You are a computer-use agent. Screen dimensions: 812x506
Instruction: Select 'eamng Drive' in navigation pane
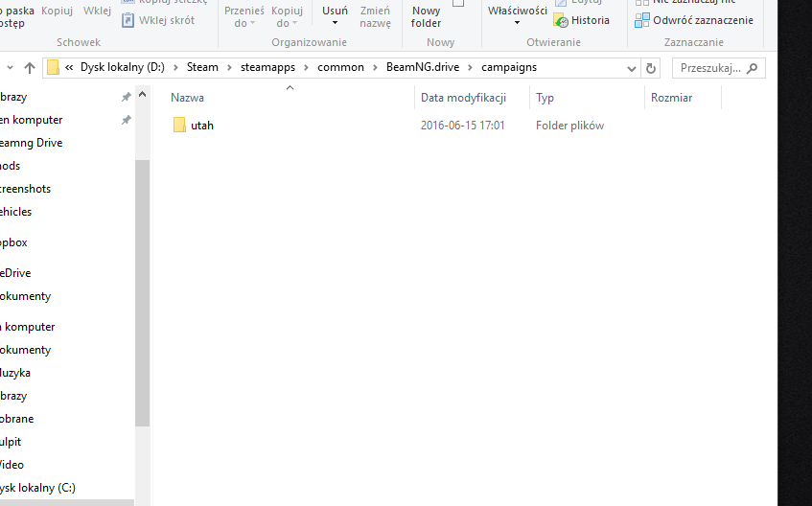pos(31,143)
